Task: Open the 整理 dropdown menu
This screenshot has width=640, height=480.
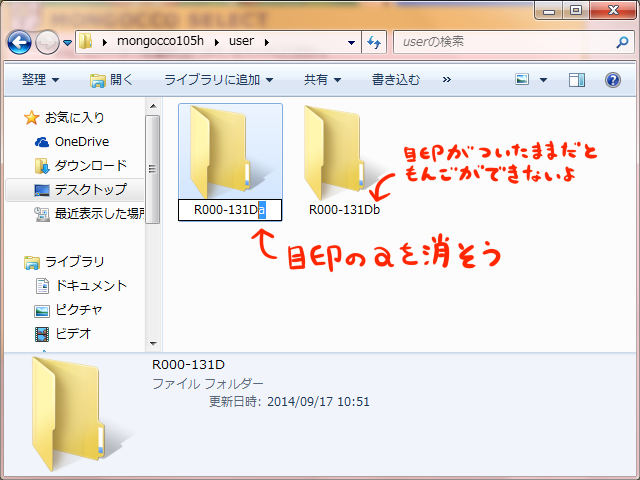Action: click(40, 79)
